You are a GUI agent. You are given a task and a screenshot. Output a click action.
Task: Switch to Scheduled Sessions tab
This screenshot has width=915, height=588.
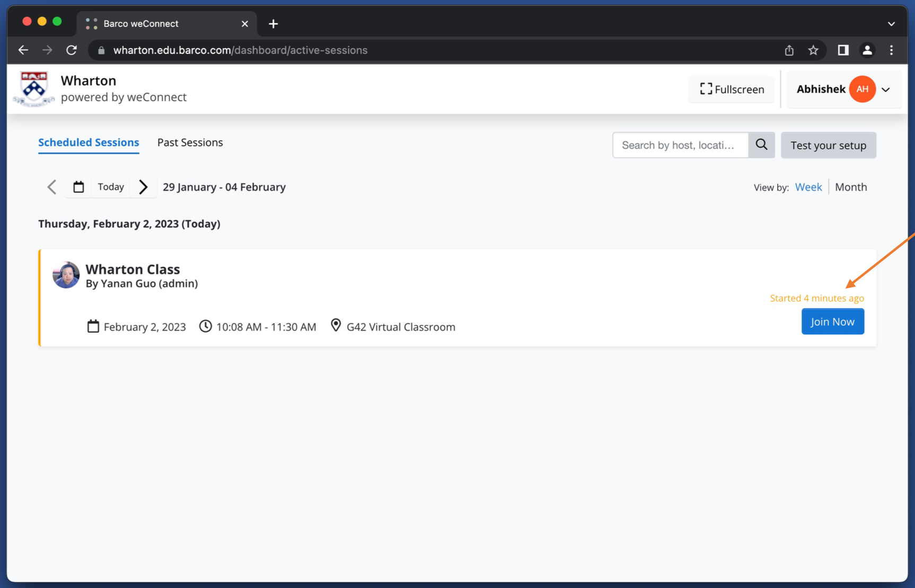(89, 142)
